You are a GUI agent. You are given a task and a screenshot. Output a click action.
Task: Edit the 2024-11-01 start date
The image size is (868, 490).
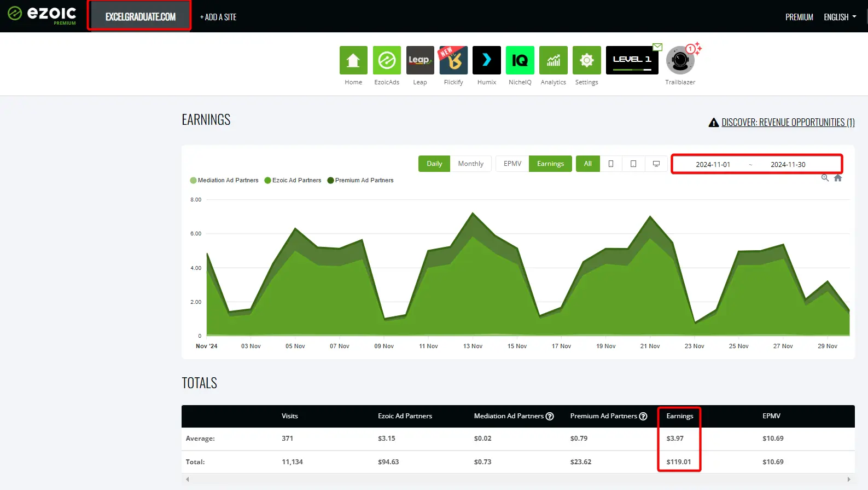[713, 164]
